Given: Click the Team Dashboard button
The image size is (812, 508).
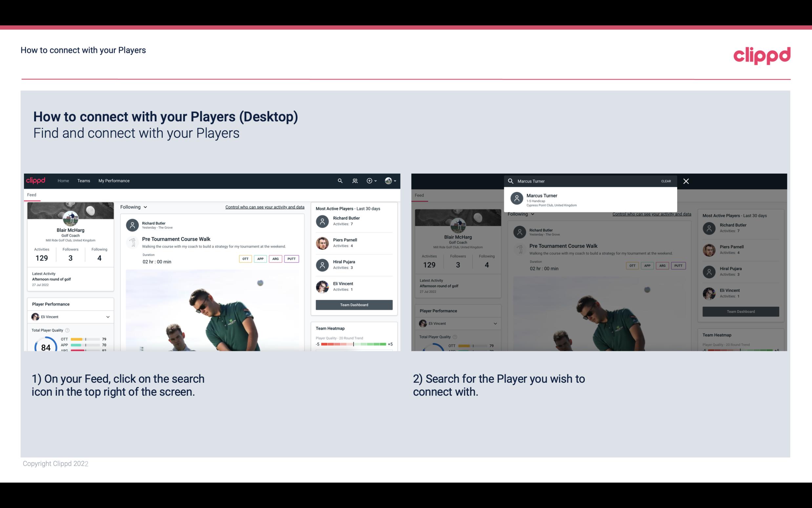Looking at the screenshot, I should (354, 304).
